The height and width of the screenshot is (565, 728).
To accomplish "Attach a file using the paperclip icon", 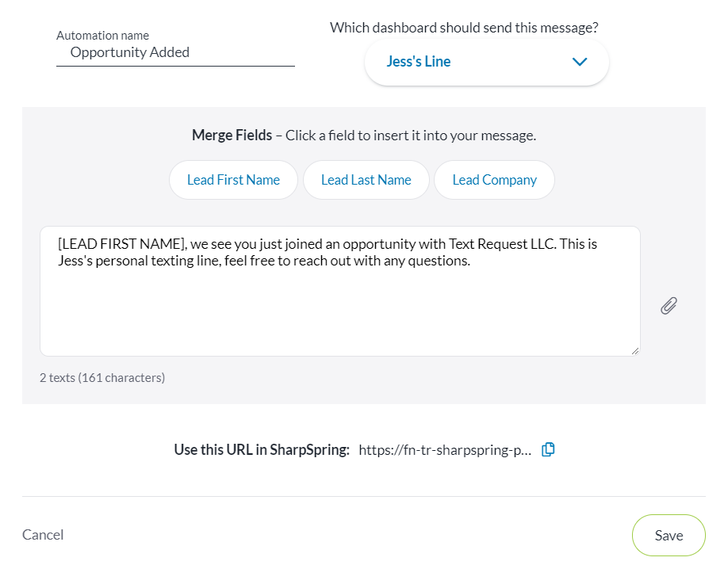I will click(x=669, y=306).
